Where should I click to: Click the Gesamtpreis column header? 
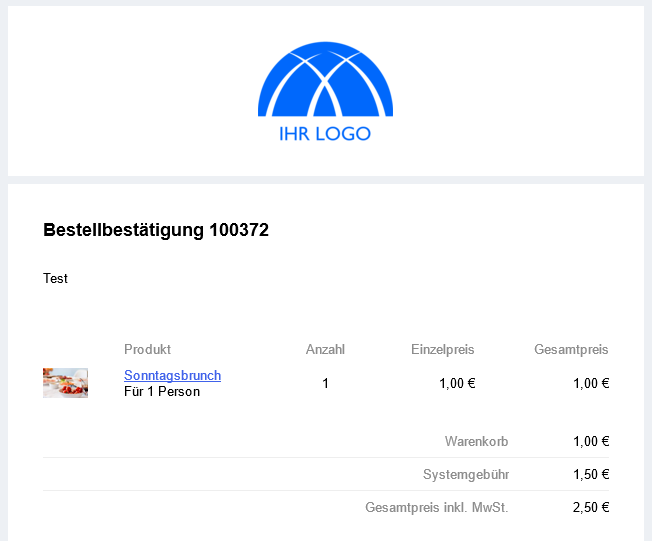(571, 349)
